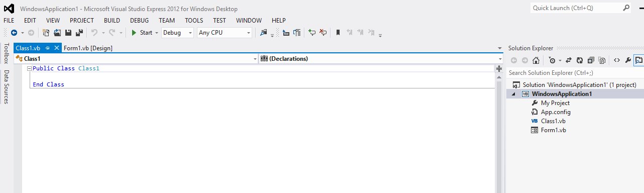Open the EDIT menu
Screen dimensions: 644x193
coord(30,21)
